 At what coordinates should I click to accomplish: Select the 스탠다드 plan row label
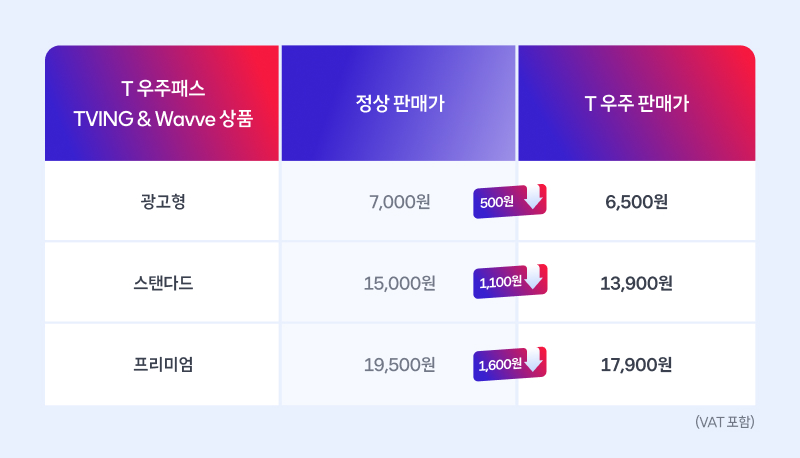(x=162, y=283)
